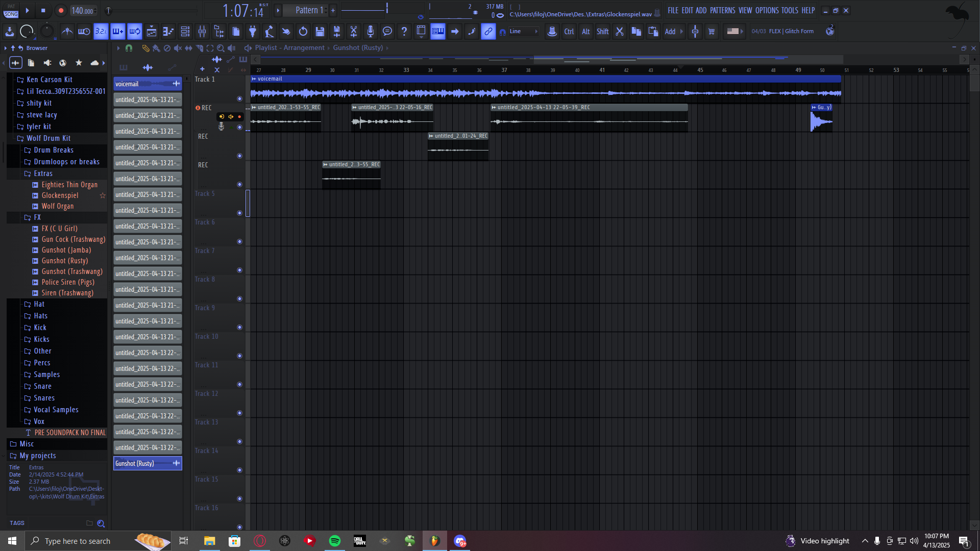Select the playlist Mute tool
This screenshot has width=980, height=551.
[178, 48]
